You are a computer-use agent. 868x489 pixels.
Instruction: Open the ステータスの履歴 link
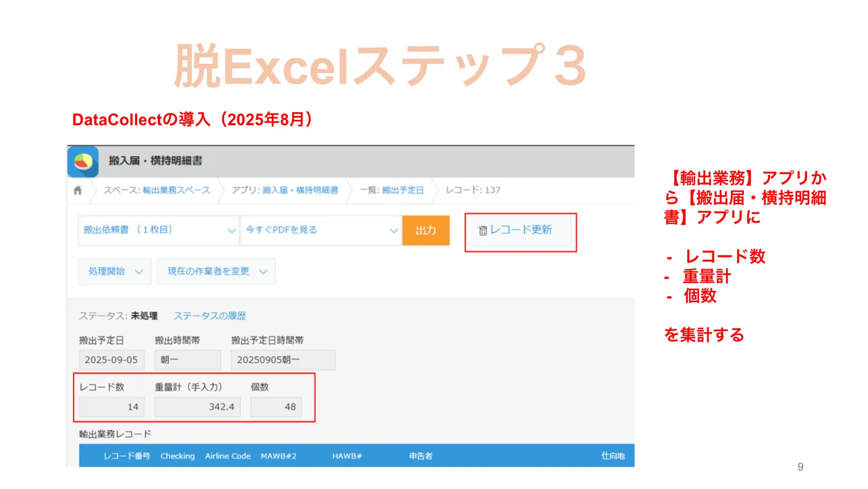click(x=210, y=316)
